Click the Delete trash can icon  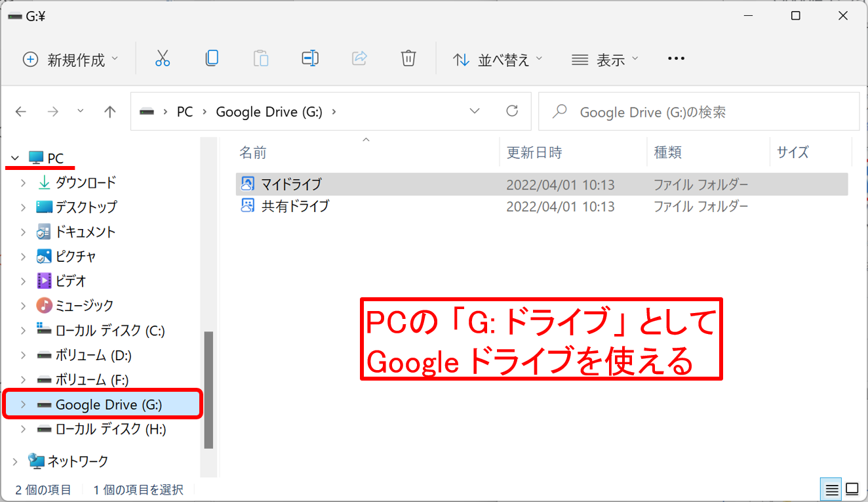[x=408, y=58]
